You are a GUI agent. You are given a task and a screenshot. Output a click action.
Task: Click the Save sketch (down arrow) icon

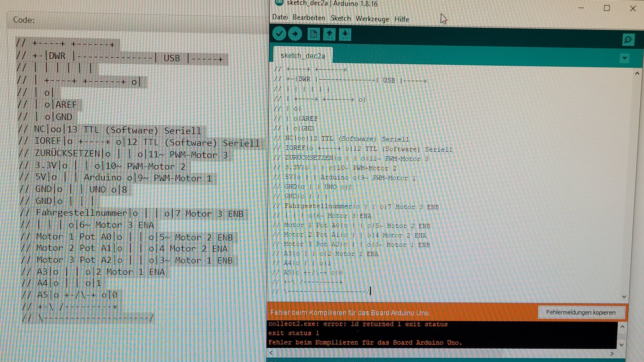[345, 34]
